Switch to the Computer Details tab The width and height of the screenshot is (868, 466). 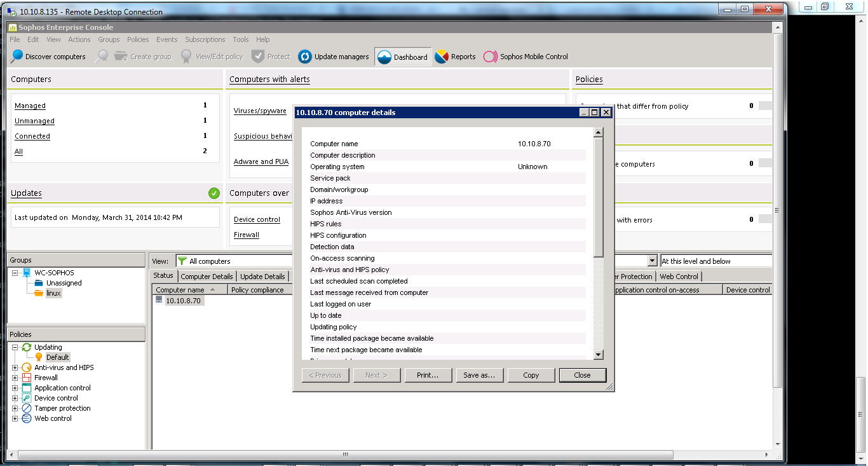(207, 277)
